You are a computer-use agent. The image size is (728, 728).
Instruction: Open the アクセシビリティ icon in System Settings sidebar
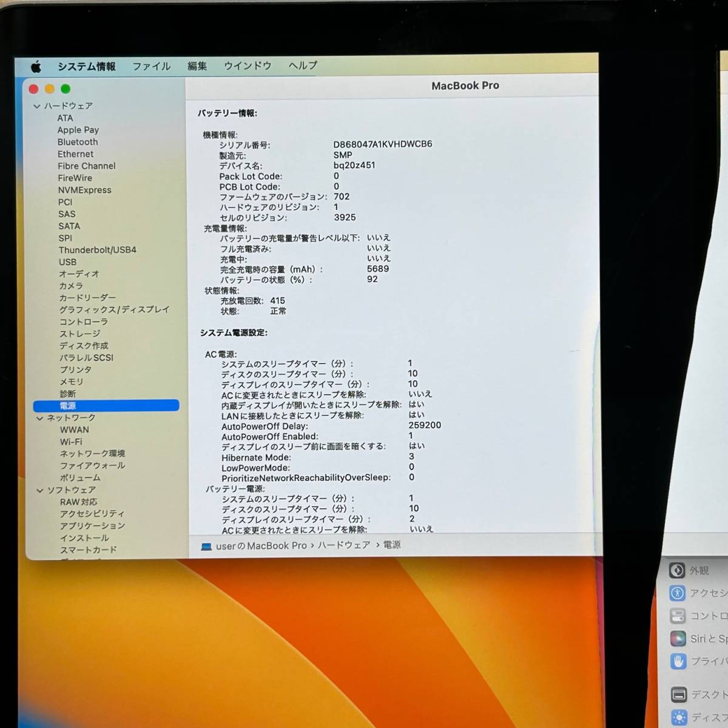(x=678, y=593)
